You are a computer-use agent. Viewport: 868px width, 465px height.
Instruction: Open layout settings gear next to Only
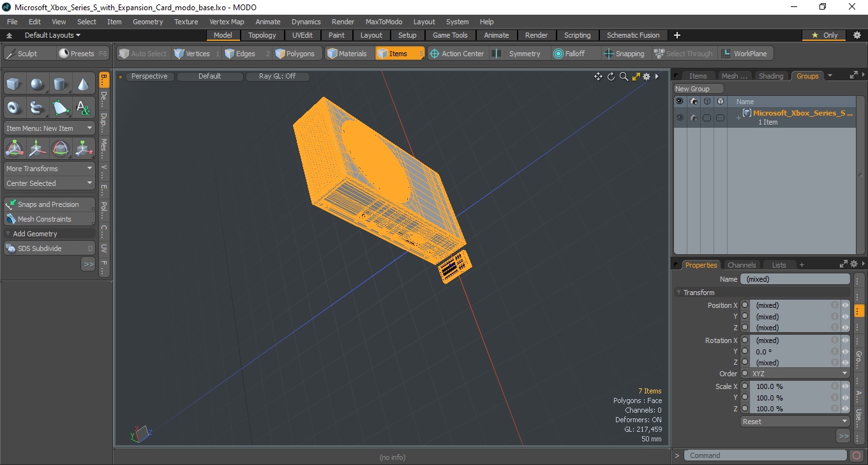pyautogui.click(x=857, y=35)
